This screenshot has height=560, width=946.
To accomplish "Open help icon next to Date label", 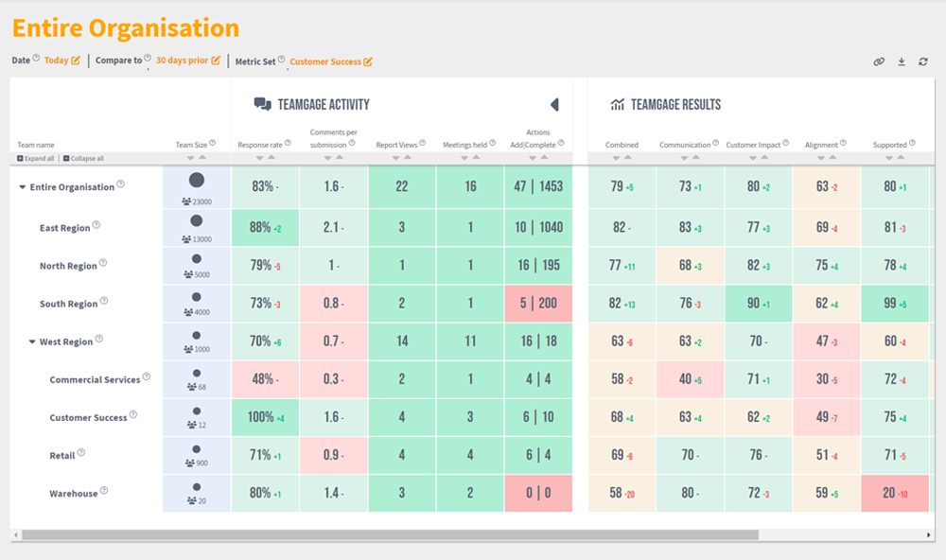I will click(x=36, y=58).
